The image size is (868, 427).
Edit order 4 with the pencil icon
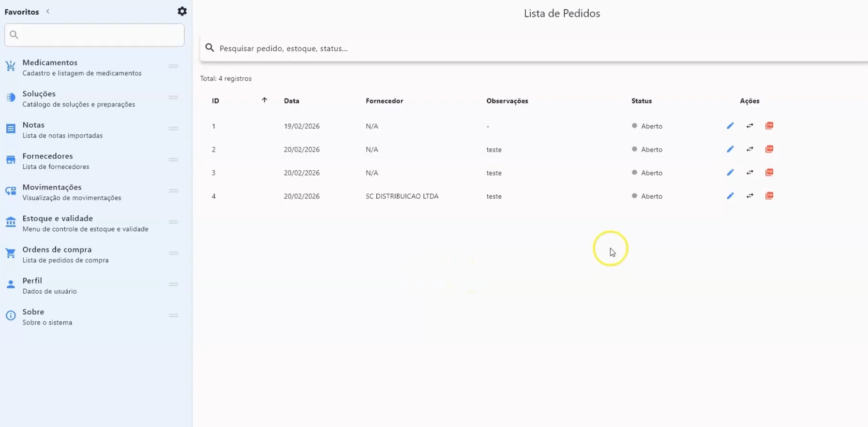(730, 196)
